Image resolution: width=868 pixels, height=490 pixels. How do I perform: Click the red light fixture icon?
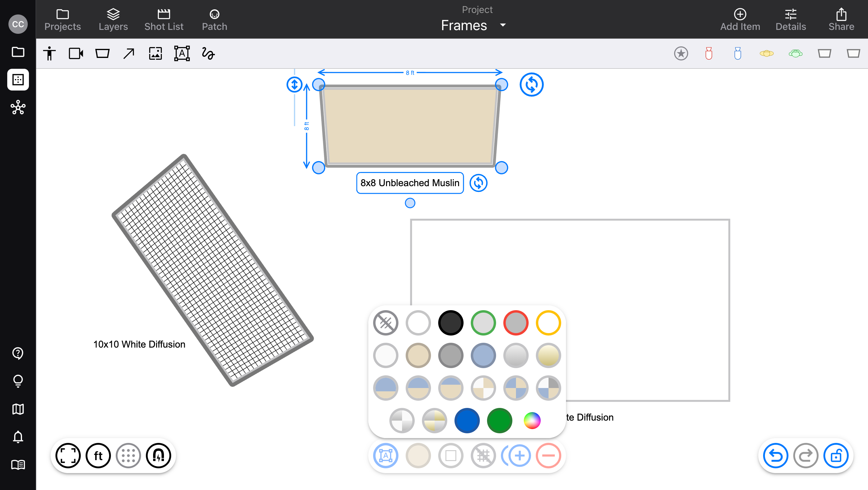coord(709,54)
